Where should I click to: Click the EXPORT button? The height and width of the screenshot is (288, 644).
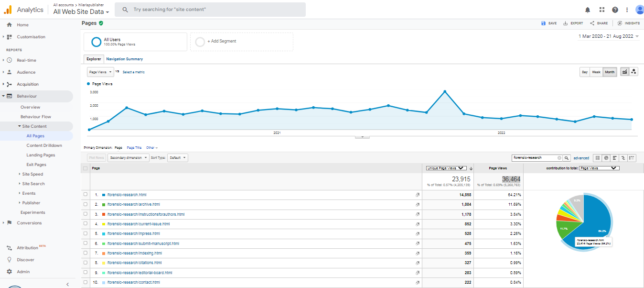coord(573,23)
